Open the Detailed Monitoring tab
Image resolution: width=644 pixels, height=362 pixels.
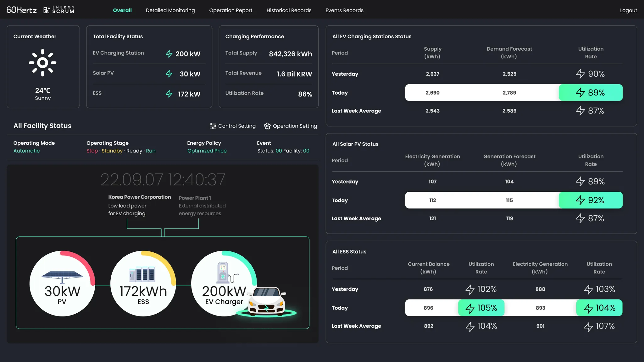[x=170, y=10]
